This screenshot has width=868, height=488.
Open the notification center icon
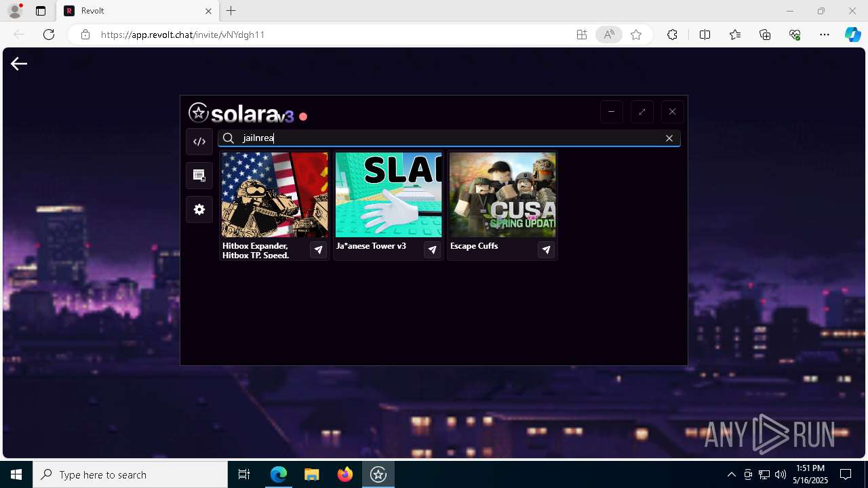click(x=846, y=474)
